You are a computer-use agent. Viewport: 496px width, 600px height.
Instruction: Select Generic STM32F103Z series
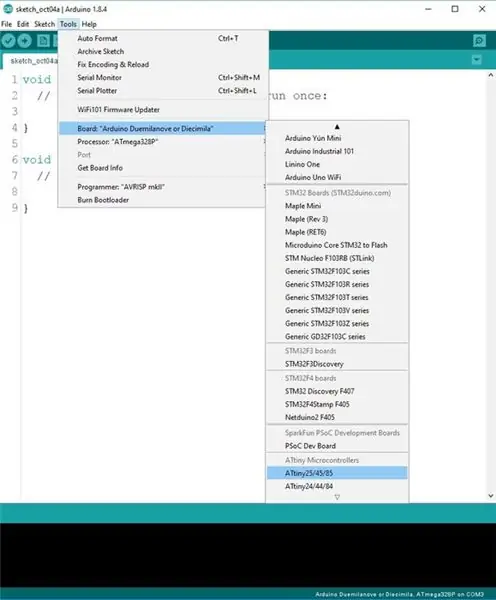point(337,323)
